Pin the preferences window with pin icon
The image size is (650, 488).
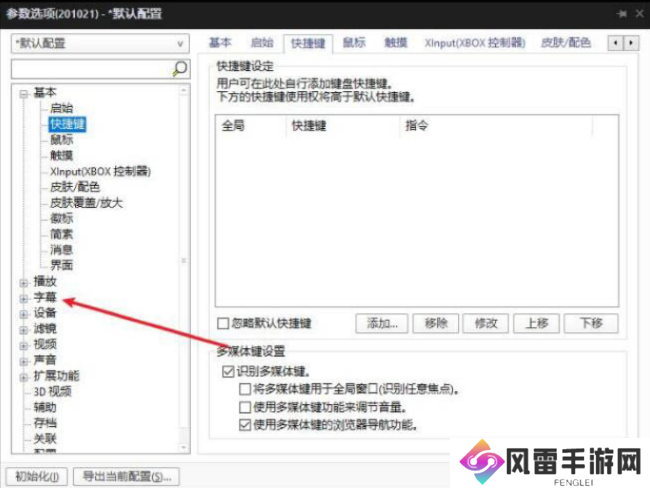pyautogui.click(x=621, y=14)
